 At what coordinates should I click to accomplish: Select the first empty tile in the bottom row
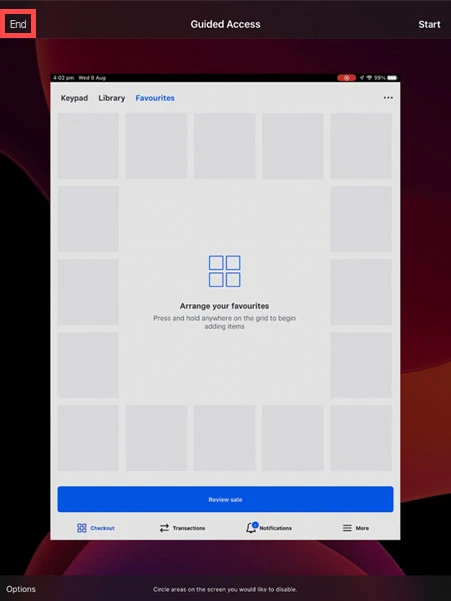tap(88, 438)
